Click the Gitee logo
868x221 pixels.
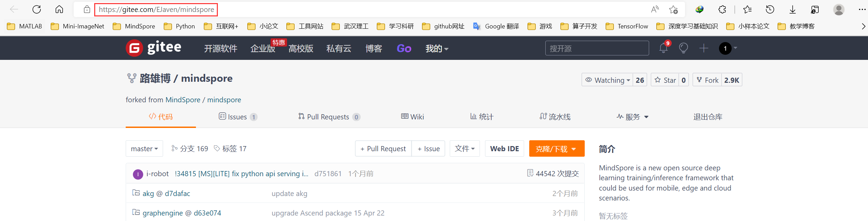point(153,48)
